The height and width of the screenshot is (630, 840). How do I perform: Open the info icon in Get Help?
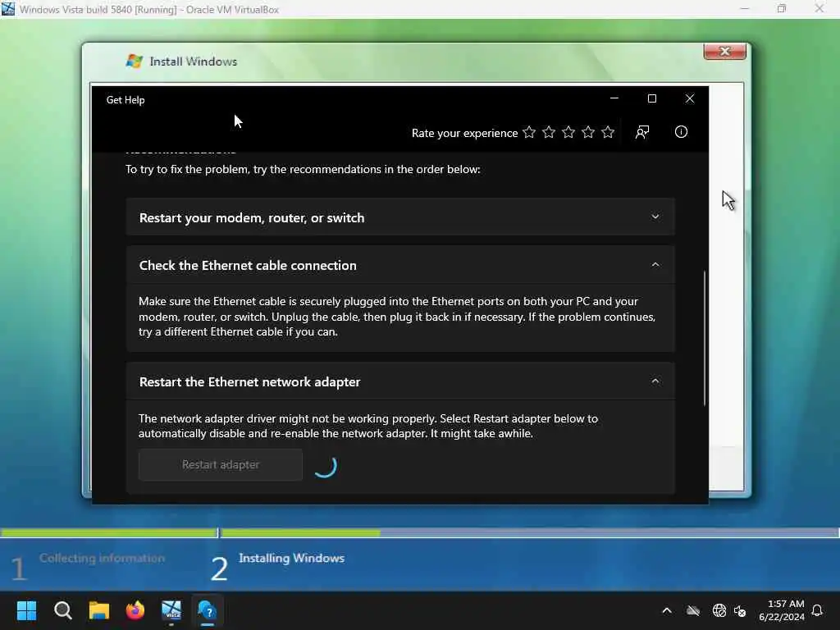681,132
